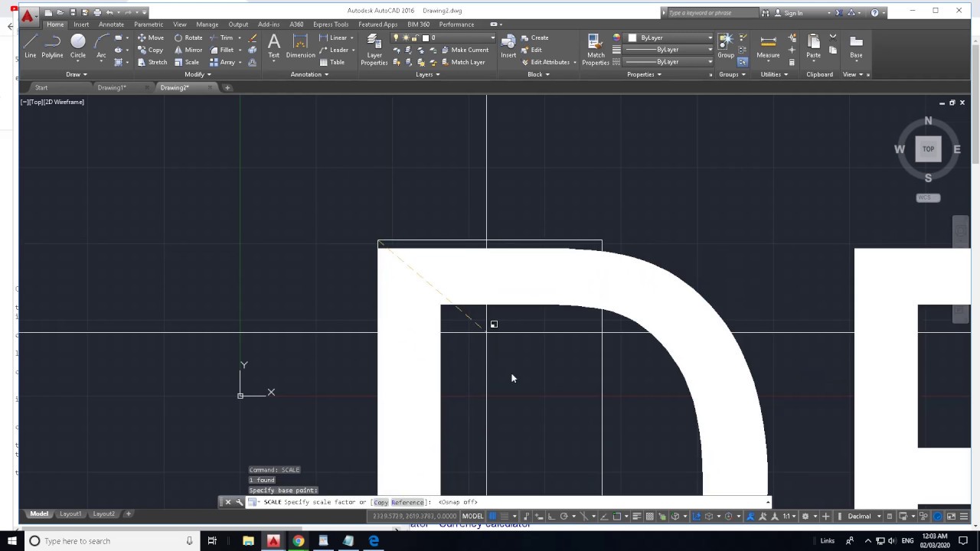Viewport: 980px width, 551px height.
Task: Click the search keyword input field
Action: tap(711, 12)
